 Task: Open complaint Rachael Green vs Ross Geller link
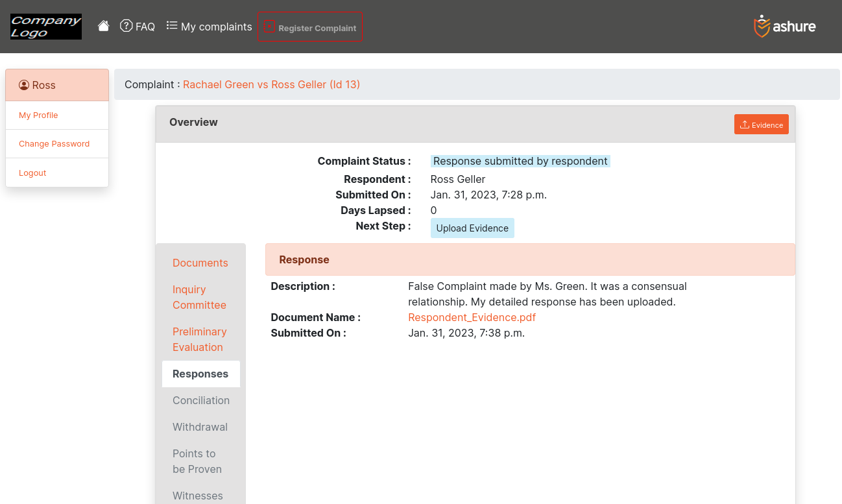[x=271, y=84]
